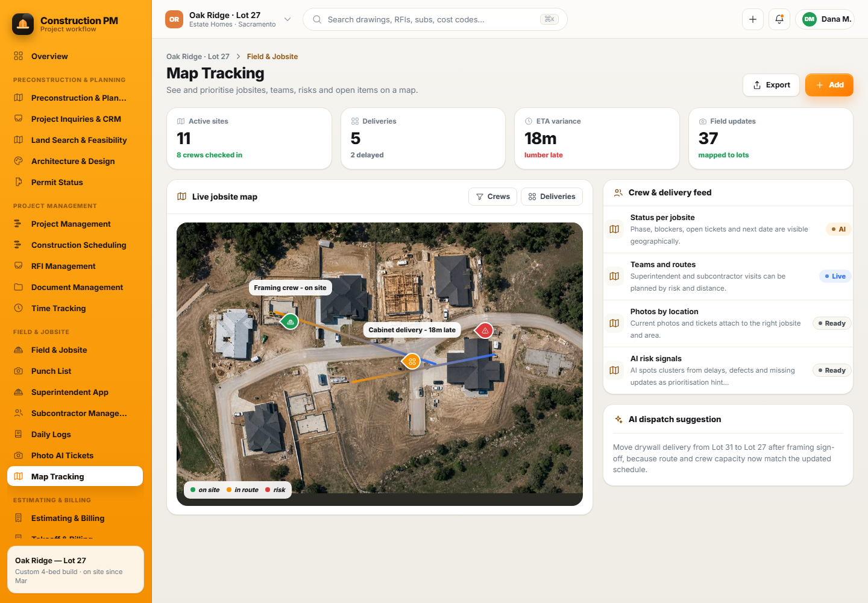Open the Deliveries stat card
The height and width of the screenshot is (603, 868).
point(423,139)
